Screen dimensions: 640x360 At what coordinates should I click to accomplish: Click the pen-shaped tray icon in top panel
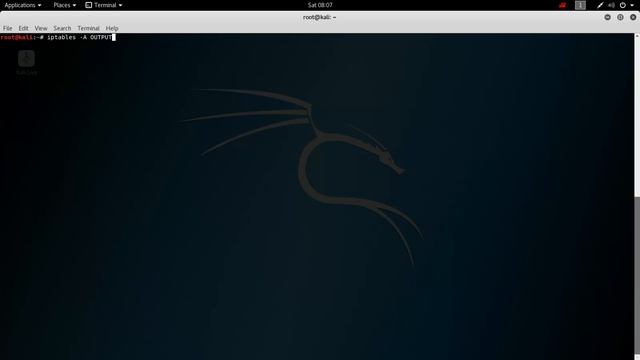click(x=600, y=5)
